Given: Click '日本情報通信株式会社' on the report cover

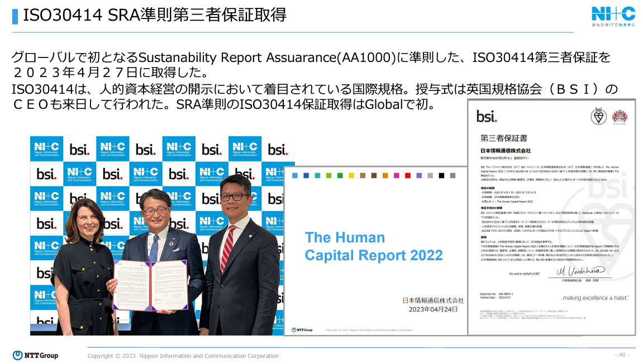Looking at the screenshot, I should point(433,300).
